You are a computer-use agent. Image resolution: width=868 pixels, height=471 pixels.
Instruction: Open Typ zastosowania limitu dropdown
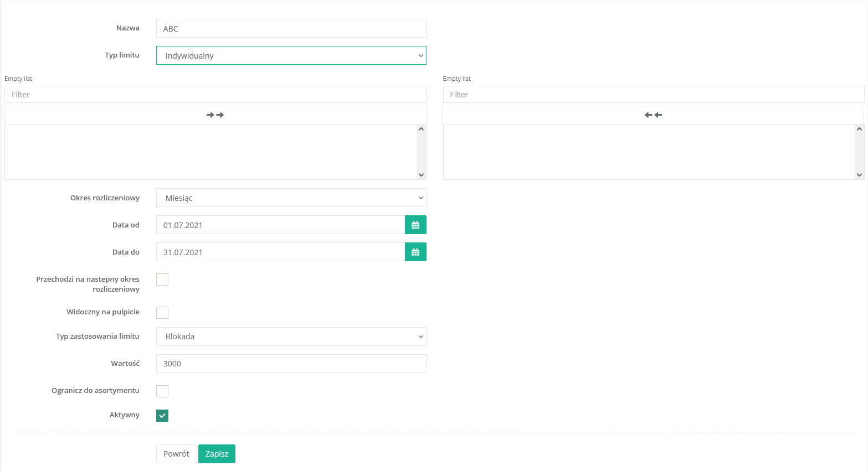[x=291, y=337]
